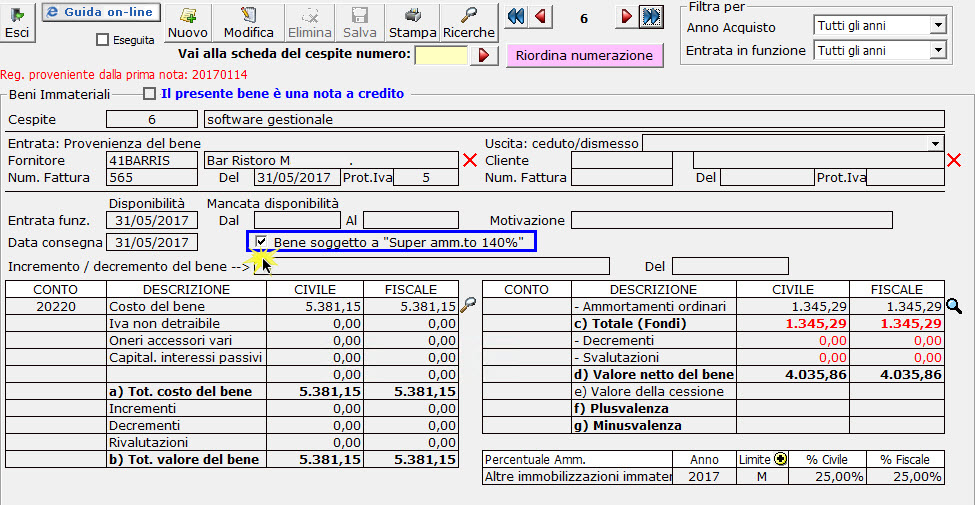Clear the Fornitore with red X
975x505 pixels.
coord(470,161)
